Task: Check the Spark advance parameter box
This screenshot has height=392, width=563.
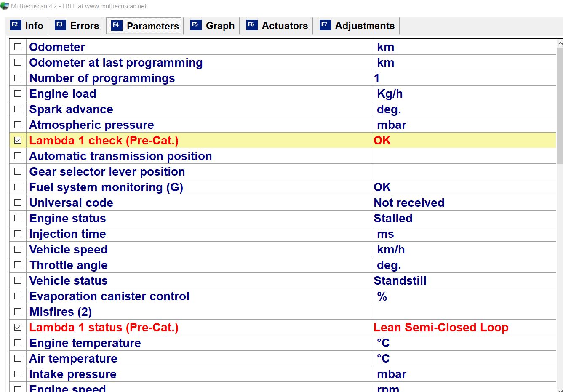Action: click(18, 109)
